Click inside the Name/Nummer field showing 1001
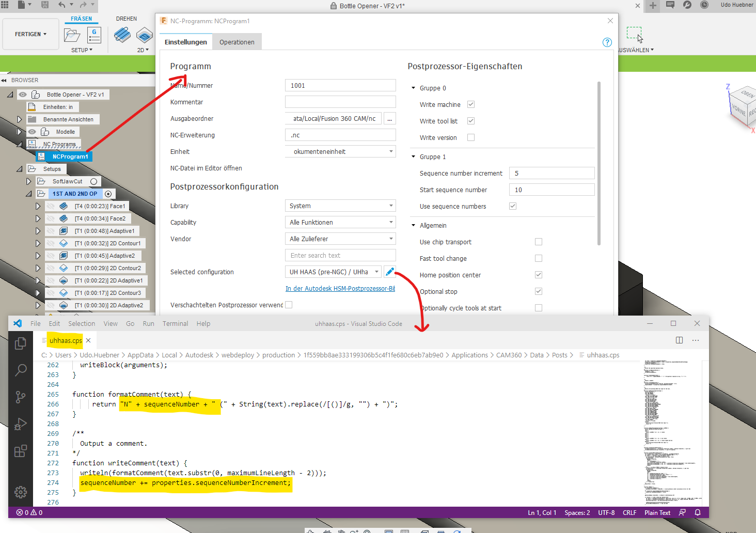This screenshot has width=756, height=533. click(x=340, y=85)
